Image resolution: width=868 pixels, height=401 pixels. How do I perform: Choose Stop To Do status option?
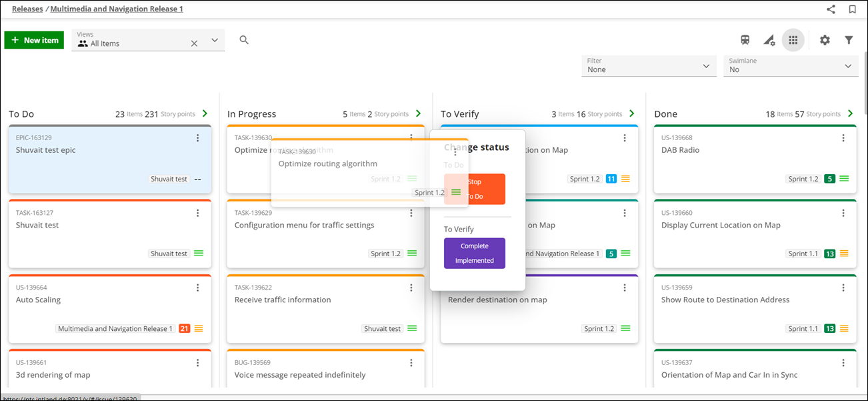pos(475,189)
